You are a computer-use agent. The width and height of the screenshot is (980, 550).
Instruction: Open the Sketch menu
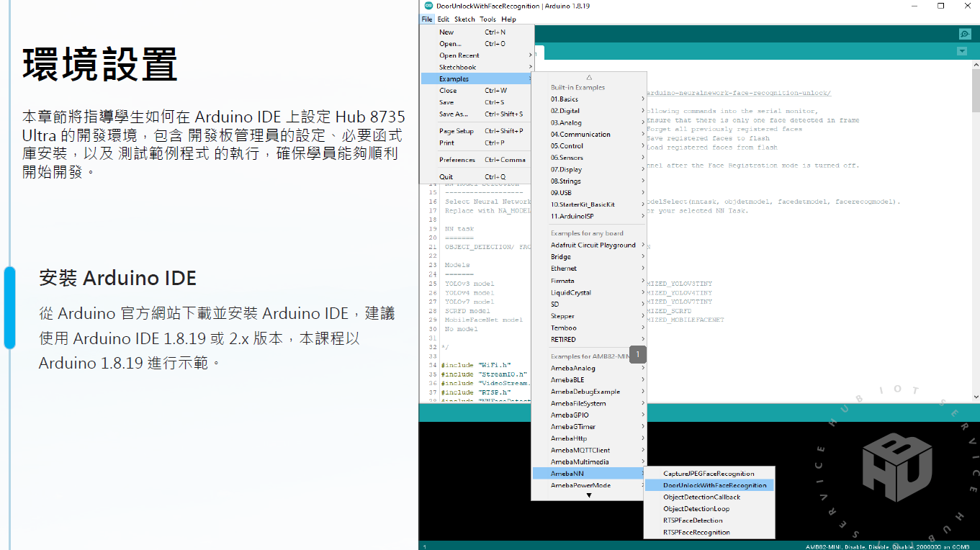click(464, 19)
